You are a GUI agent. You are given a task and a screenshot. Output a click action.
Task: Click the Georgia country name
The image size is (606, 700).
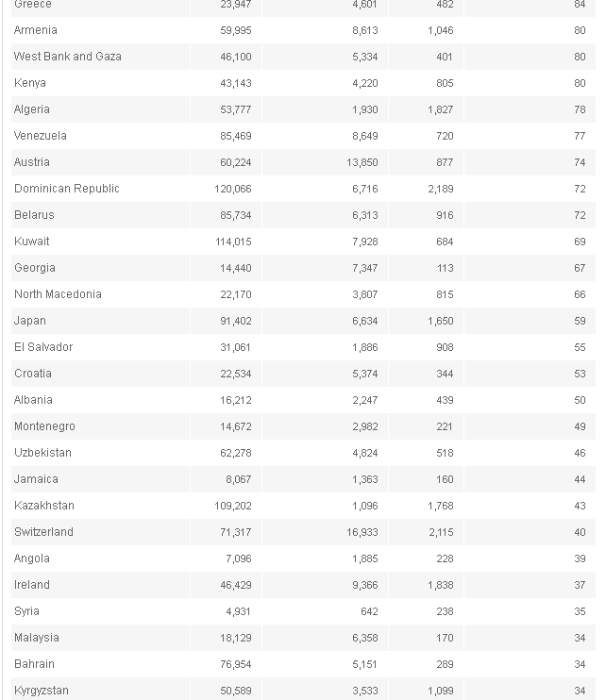35,268
